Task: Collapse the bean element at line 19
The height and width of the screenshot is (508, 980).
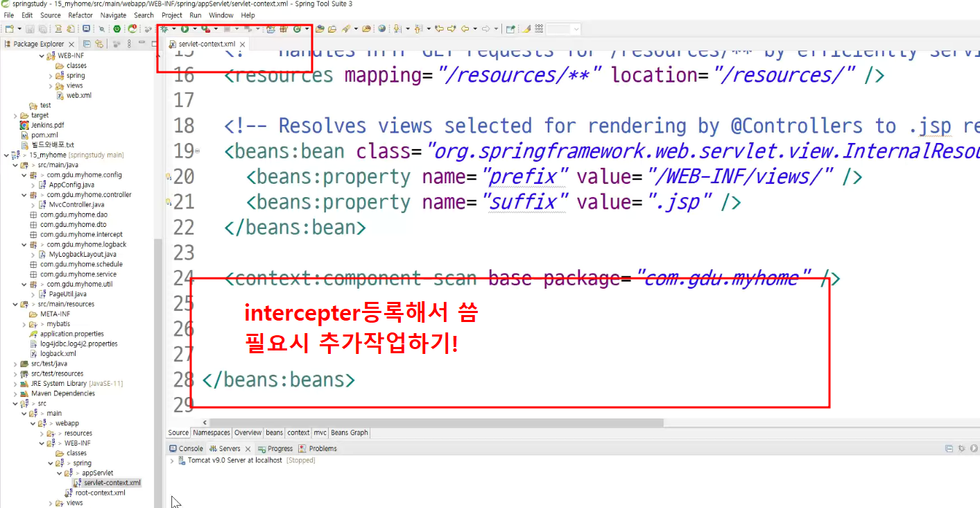Action: tap(197, 151)
